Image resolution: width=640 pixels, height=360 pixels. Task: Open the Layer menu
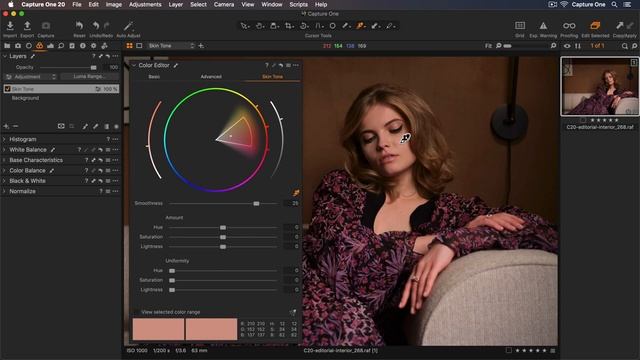click(176, 4)
